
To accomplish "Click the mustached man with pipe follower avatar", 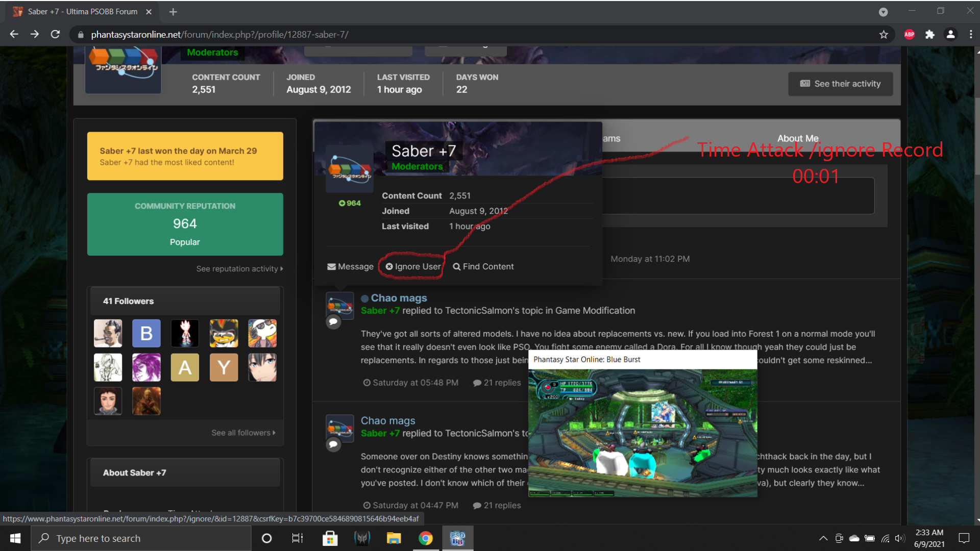I will tap(108, 333).
